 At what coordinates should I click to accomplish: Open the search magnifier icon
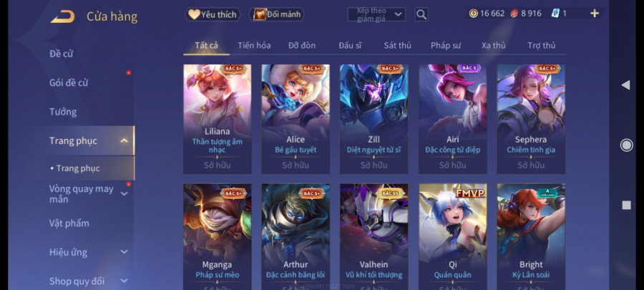coord(421,14)
